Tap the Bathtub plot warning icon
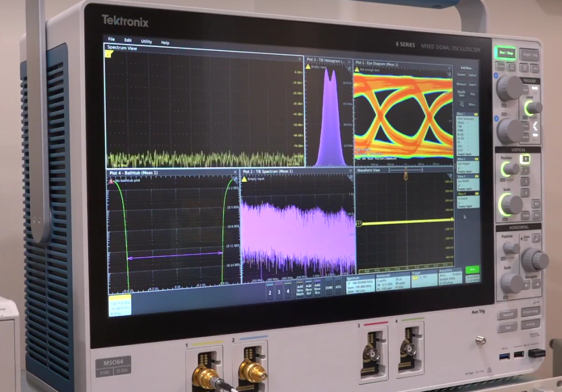The image size is (562, 392). [111, 181]
